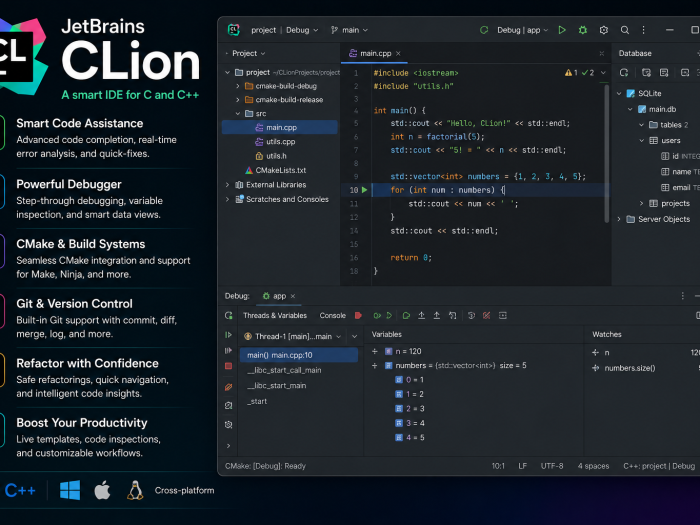Open the project name dropdown
Viewport: 700px width, 525px height.
263,30
